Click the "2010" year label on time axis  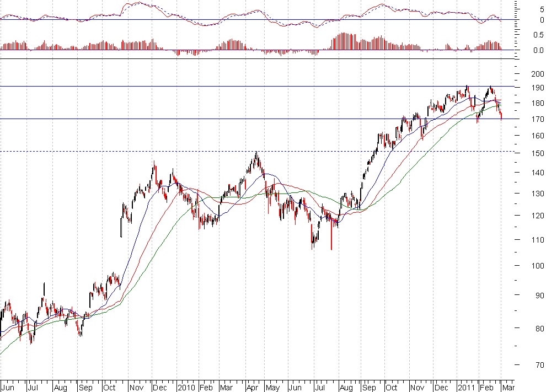(x=186, y=388)
